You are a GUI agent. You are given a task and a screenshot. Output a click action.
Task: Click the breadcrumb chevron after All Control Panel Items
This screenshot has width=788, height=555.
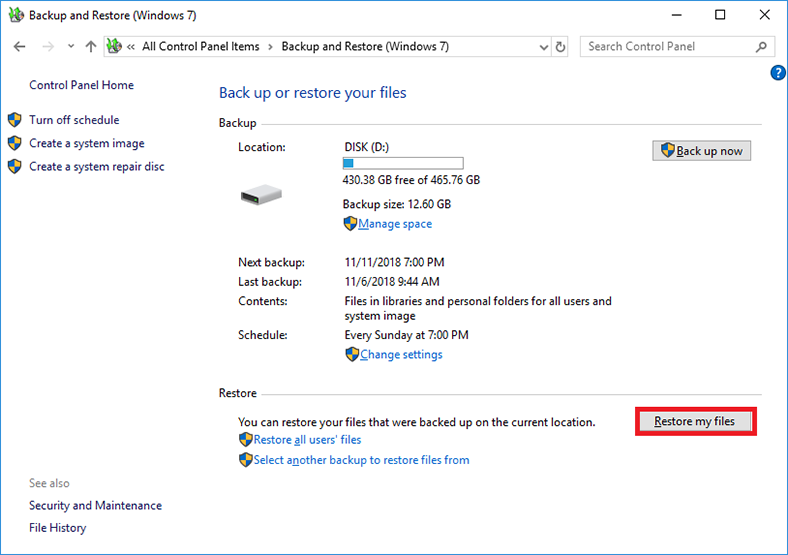[270, 47]
